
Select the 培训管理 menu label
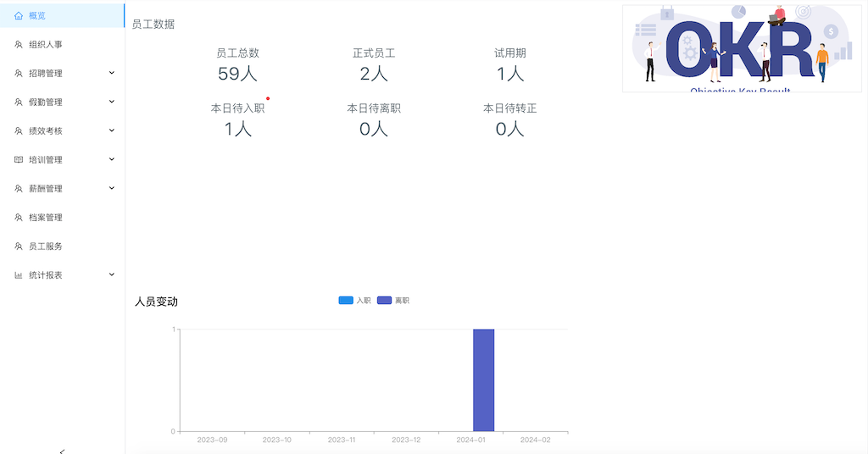(46, 160)
